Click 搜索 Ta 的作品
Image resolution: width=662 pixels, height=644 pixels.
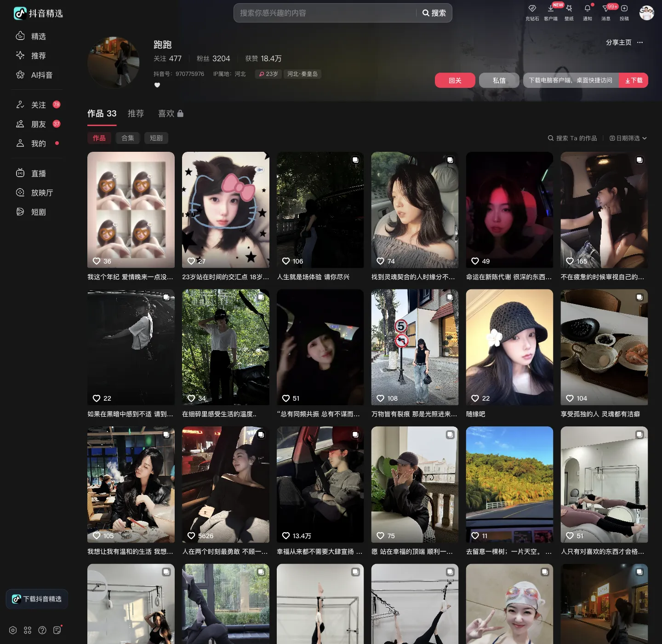click(x=572, y=138)
